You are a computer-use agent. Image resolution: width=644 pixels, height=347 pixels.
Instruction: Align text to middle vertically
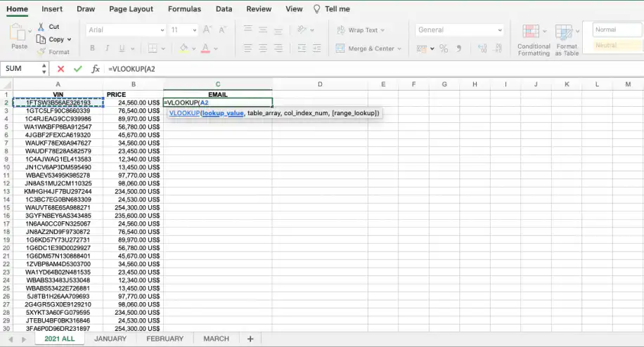pyautogui.click(x=263, y=30)
